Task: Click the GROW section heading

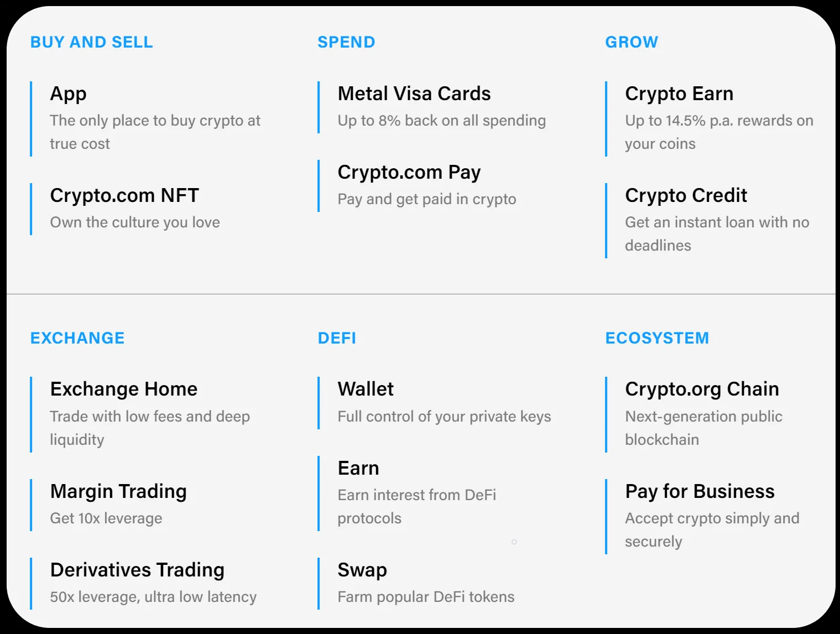Action: (632, 42)
